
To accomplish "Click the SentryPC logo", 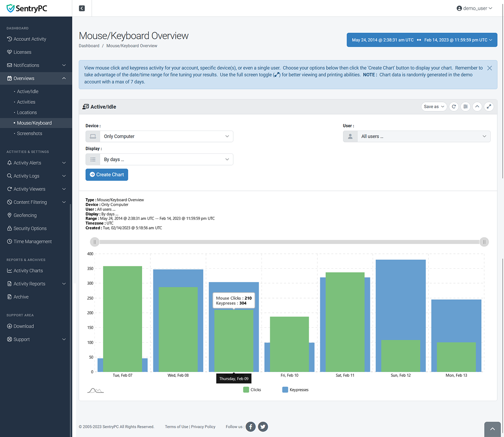I will coord(27,8).
